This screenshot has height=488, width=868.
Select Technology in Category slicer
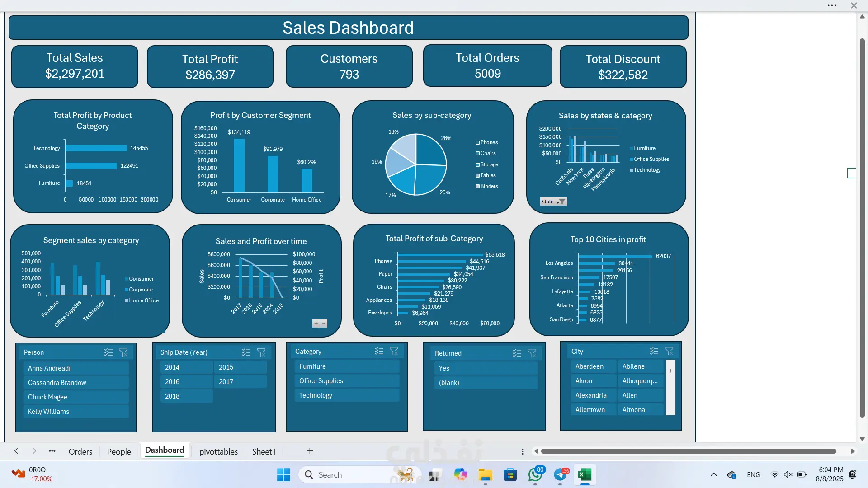[347, 395]
